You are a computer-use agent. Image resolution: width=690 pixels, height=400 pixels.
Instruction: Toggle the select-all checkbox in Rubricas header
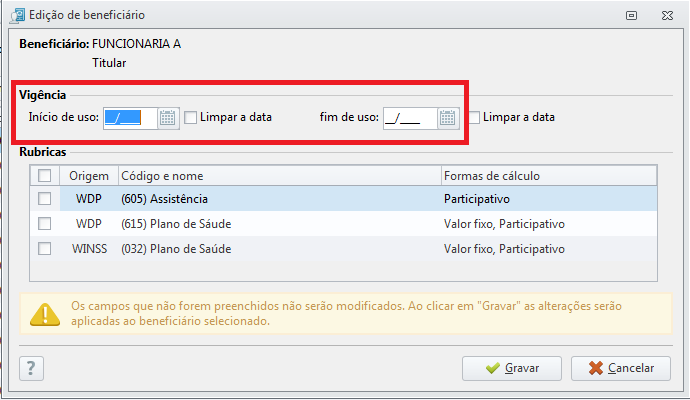tap(44, 176)
